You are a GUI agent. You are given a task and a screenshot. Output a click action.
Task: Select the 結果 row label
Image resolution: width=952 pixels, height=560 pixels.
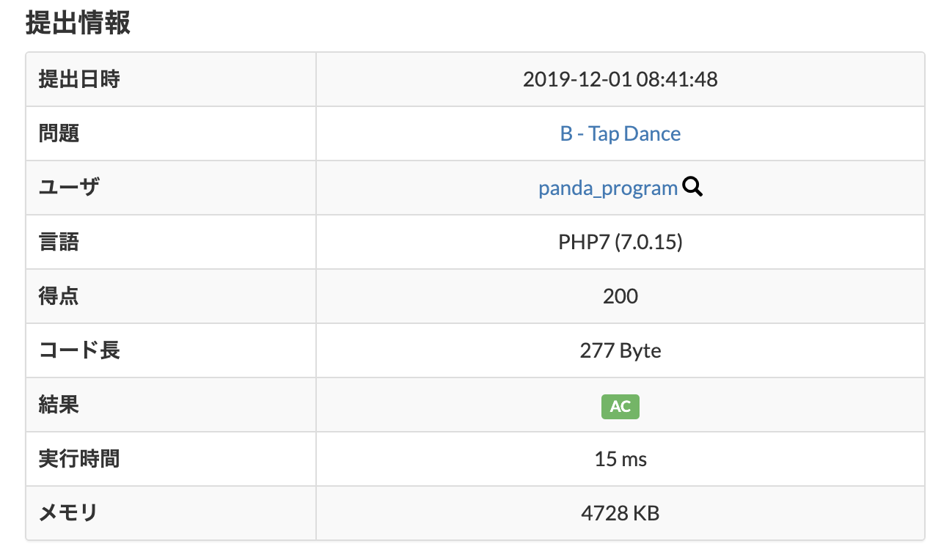(x=59, y=405)
